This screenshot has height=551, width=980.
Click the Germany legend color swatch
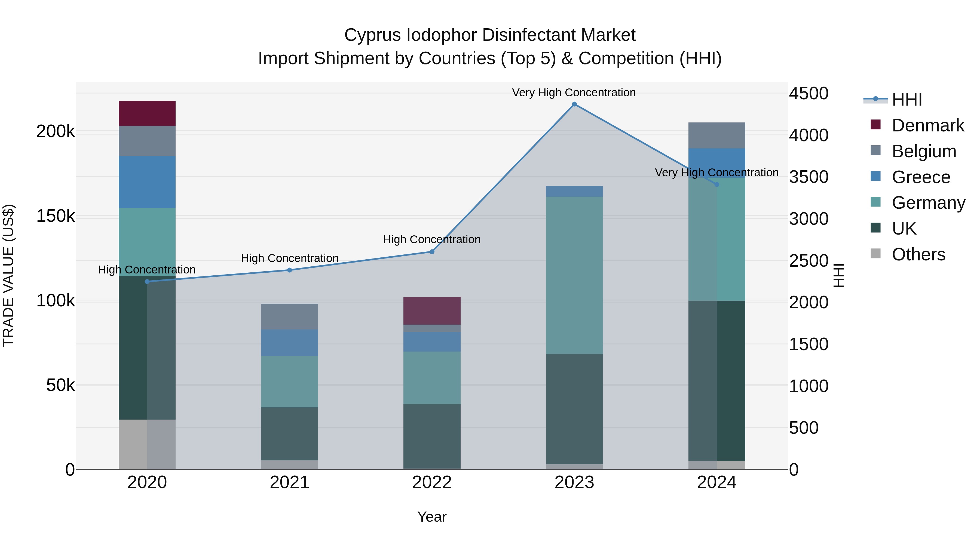875,202
